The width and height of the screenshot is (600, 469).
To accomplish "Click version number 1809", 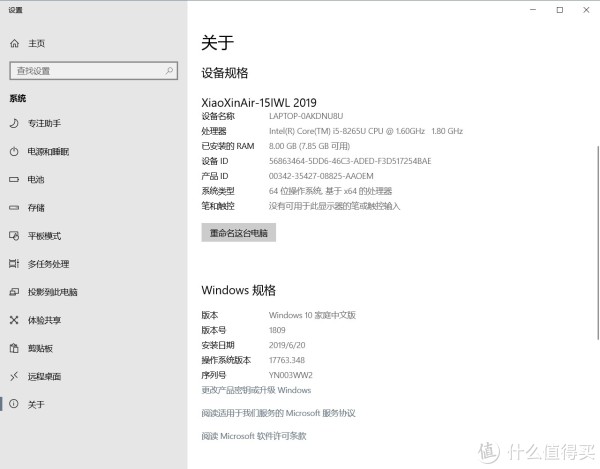I will [x=277, y=330].
